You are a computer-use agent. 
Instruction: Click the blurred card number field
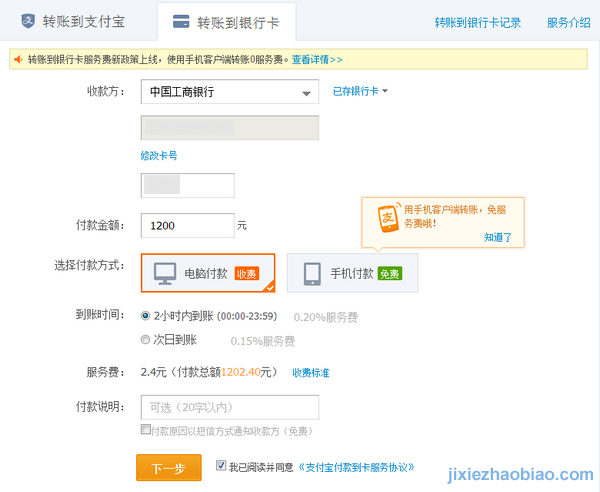(x=230, y=127)
